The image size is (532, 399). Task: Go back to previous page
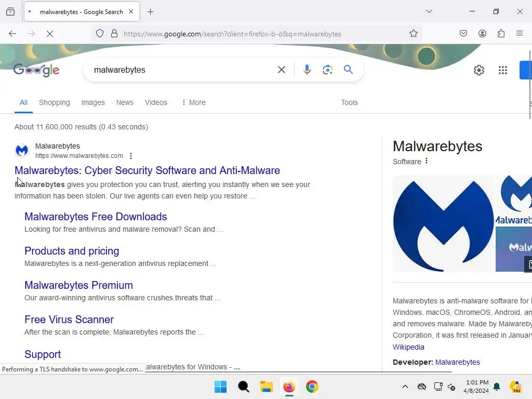12,34
